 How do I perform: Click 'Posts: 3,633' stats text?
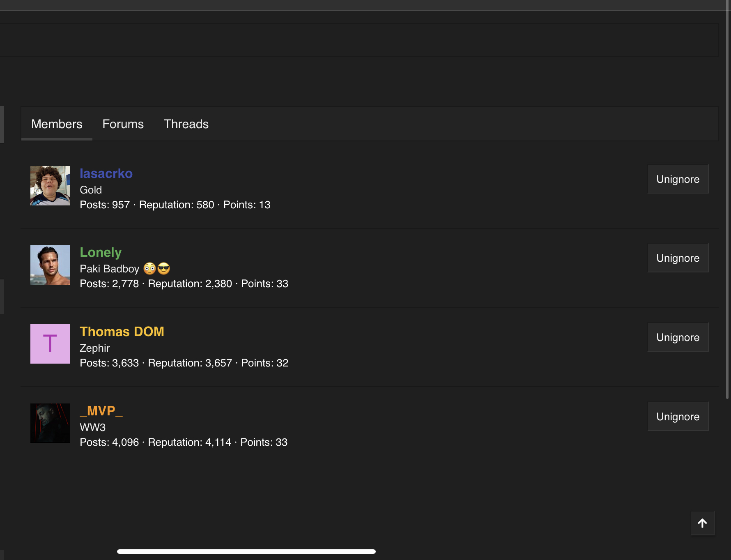pyautogui.click(x=109, y=363)
